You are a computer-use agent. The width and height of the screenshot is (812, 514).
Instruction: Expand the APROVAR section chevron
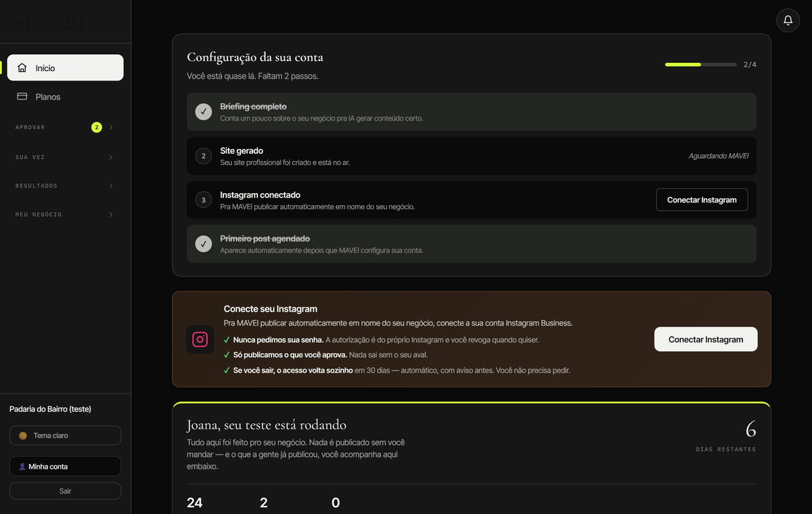point(111,127)
